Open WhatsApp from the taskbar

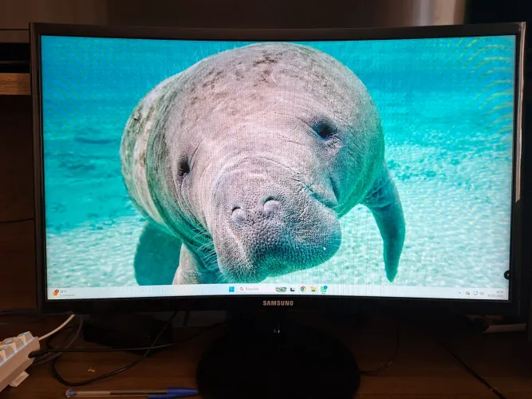click(x=324, y=289)
